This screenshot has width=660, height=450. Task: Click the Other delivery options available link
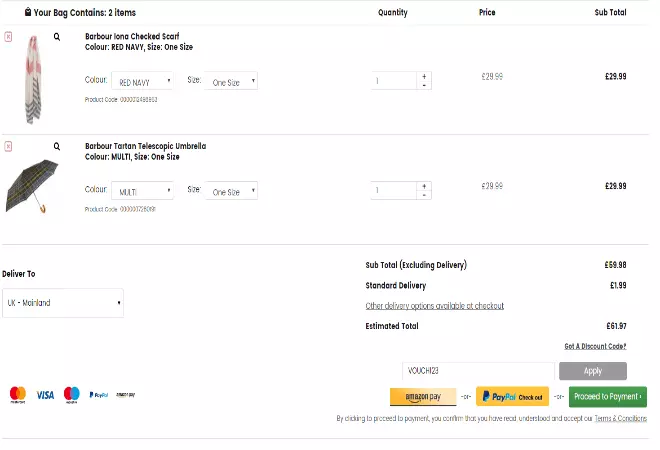(434, 306)
